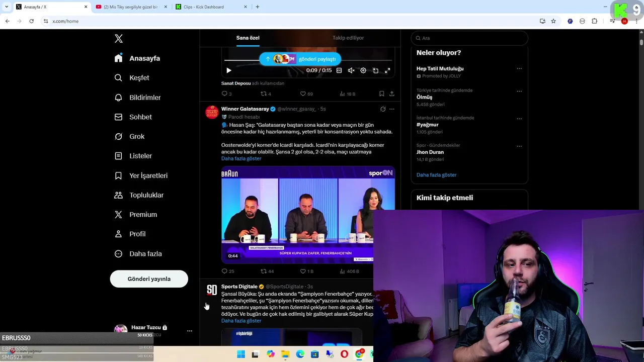Open Ölmüş trending topic

tap(424, 98)
